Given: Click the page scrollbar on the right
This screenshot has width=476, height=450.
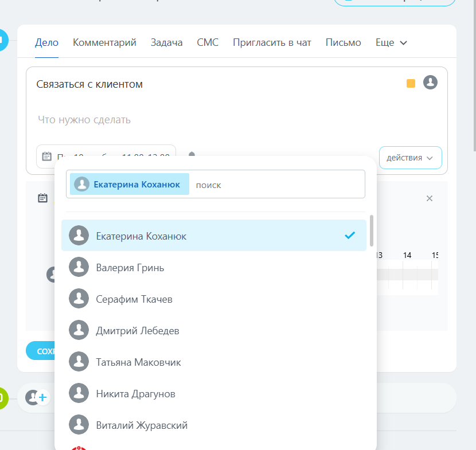Looking at the screenshot, I should (474, 76).
